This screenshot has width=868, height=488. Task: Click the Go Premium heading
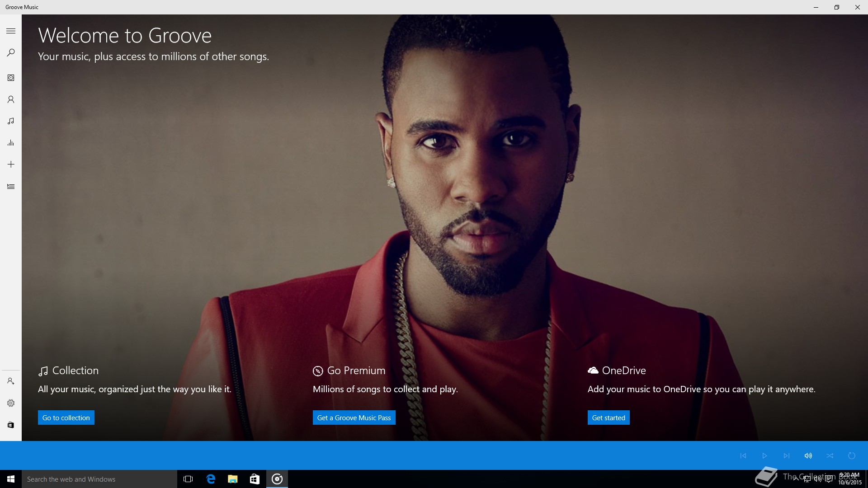pos(349,371)
